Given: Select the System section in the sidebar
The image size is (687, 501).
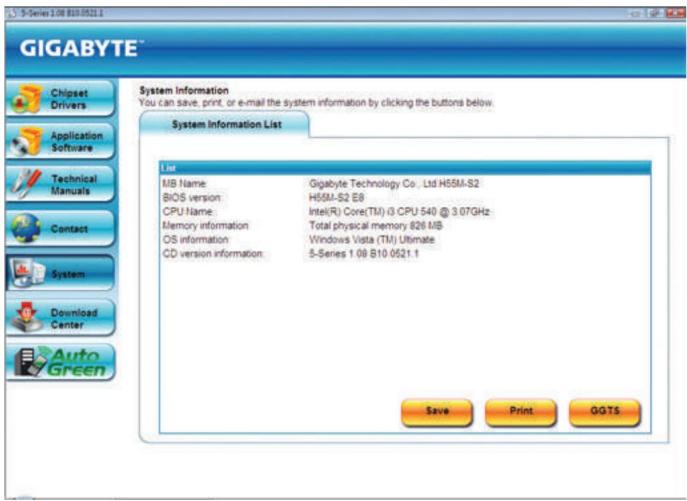Looking at the screenshot, I should 60,273.
